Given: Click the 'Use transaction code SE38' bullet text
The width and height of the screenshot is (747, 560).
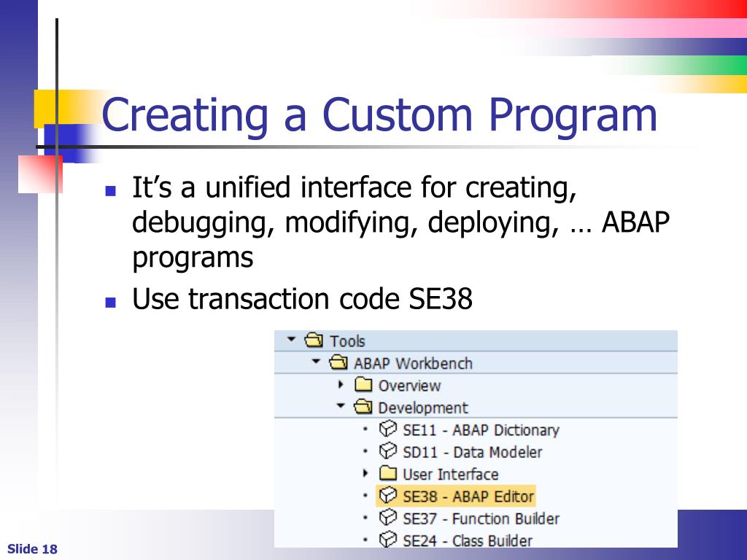Looking at the screenshot, I should click(x=302, y=299).
